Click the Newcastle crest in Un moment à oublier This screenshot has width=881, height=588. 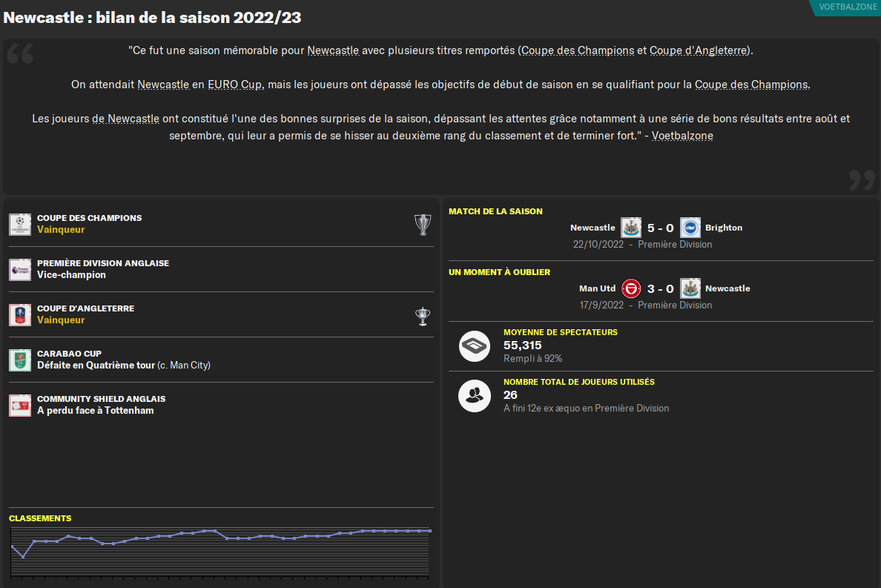pyautogui.click(x=690, y=288)
